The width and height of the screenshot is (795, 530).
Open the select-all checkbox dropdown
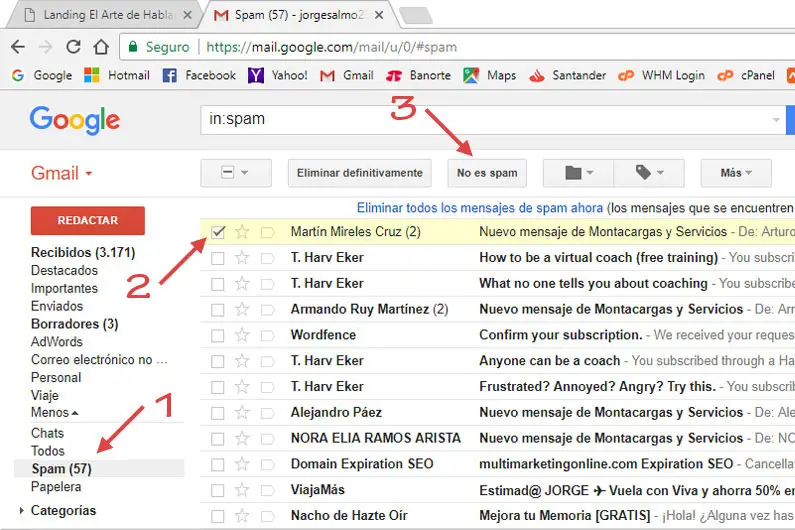click(236, 173)
